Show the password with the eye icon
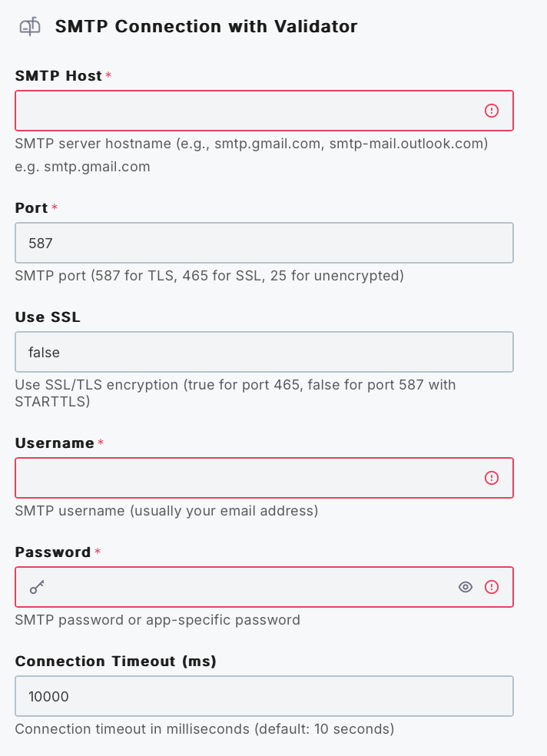 [x=465, y=587]
